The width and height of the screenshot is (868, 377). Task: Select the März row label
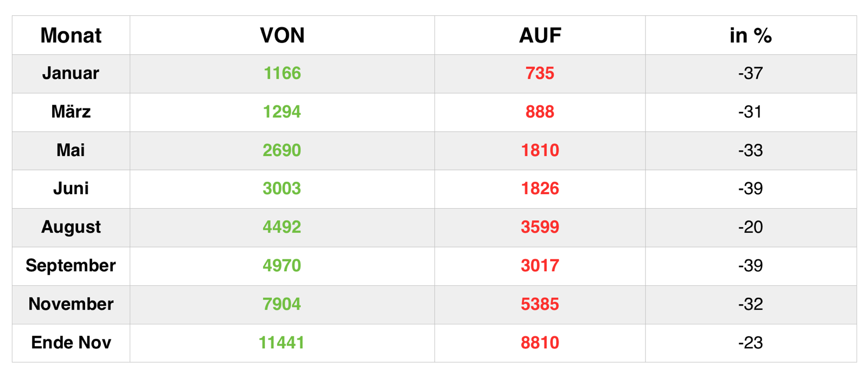point(71,112)
